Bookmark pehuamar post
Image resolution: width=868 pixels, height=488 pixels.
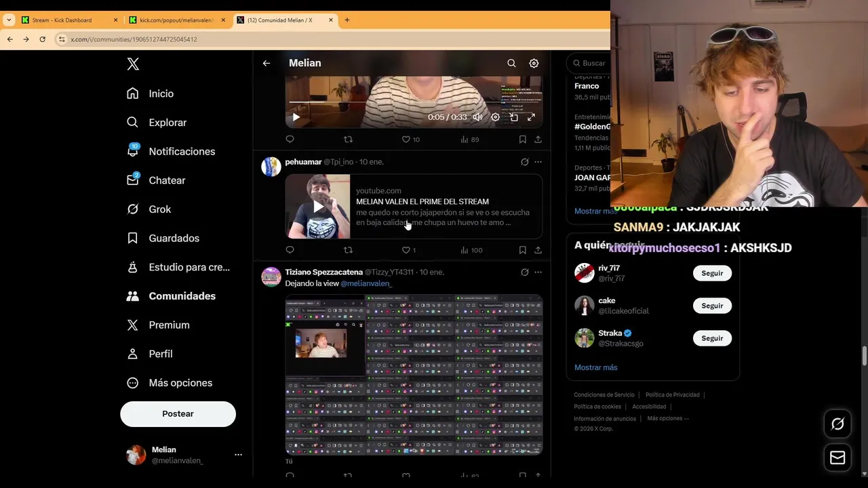tap(522, 250)
